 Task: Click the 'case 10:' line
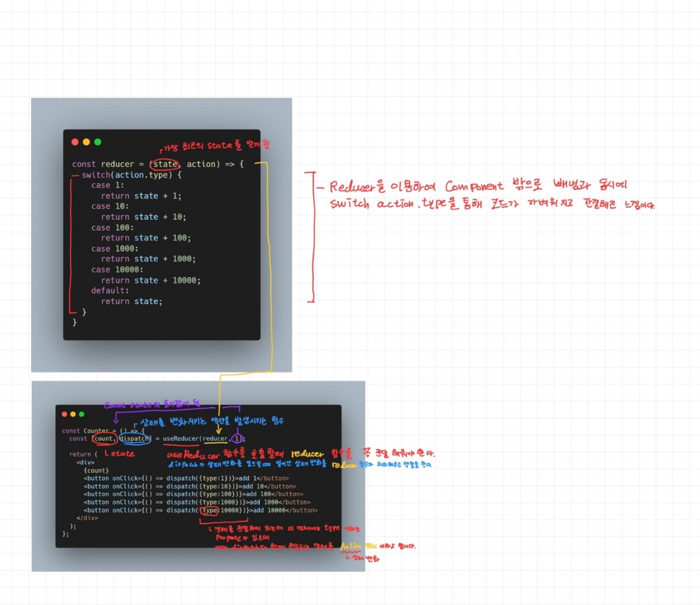pyautogui.click(x=110, y=206)
